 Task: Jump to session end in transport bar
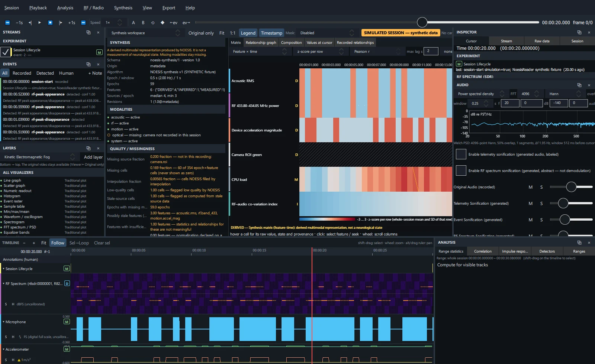(83, 23)
